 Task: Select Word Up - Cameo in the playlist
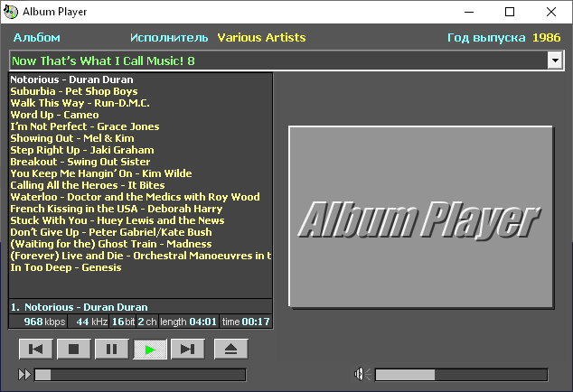pos(54,115)
